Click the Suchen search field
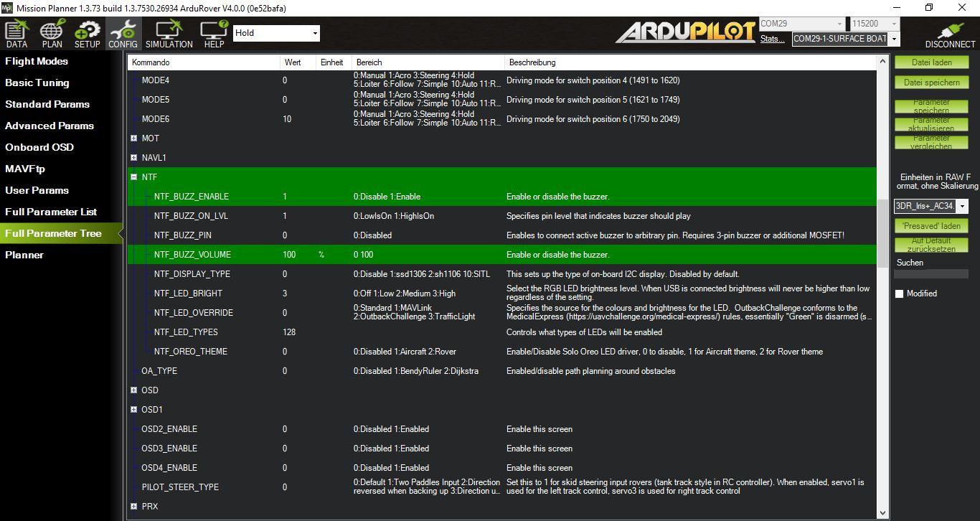Image resolution: width=980 pixels, height=521 pixels. point(931,274)
